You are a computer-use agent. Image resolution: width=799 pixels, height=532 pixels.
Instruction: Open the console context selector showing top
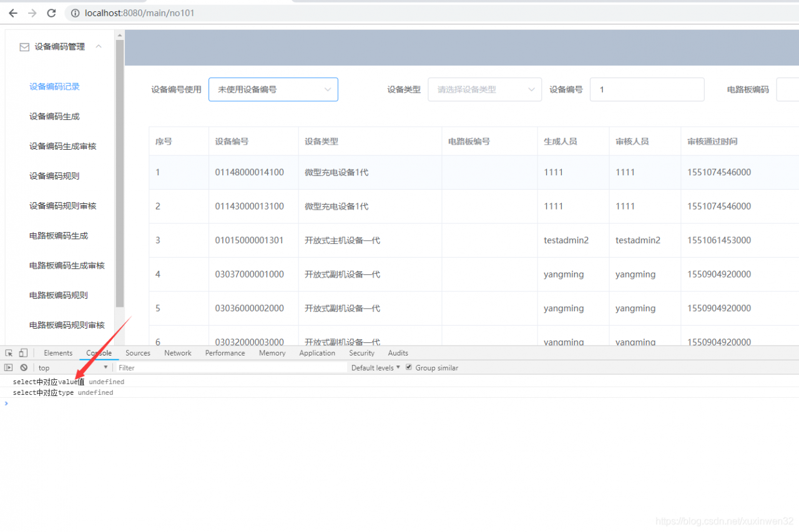coord(73,368)
